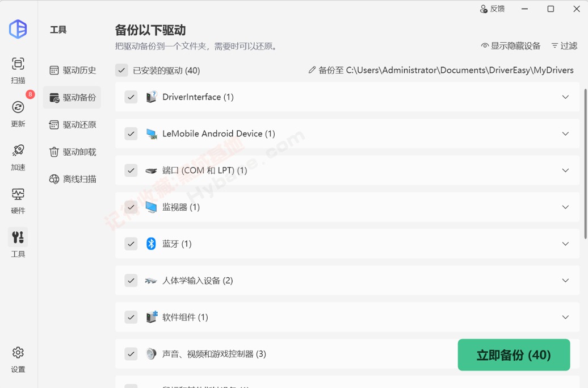Deselect the 监视器 (Monitor) checkbox
Screen dimensions: 588x388
[131, 207]
